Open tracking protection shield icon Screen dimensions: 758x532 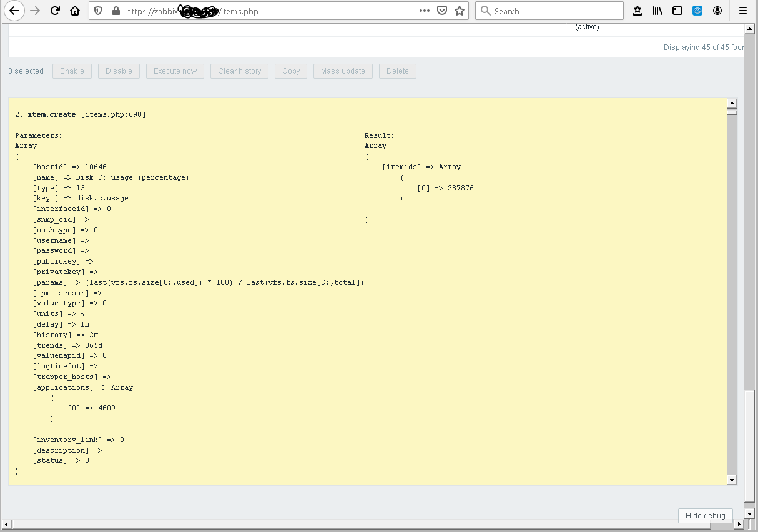point(99,11)
